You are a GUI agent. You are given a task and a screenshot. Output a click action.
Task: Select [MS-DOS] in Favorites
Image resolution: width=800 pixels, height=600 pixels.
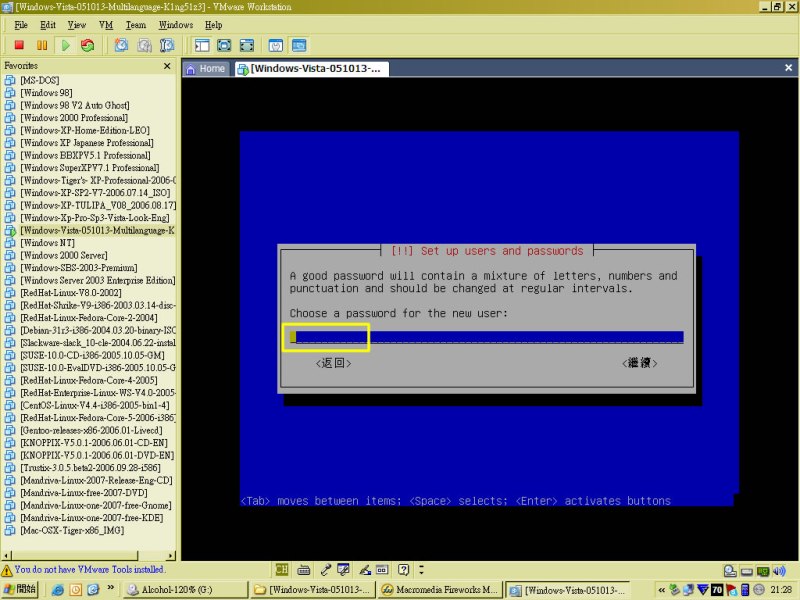(x=40, y=80)
